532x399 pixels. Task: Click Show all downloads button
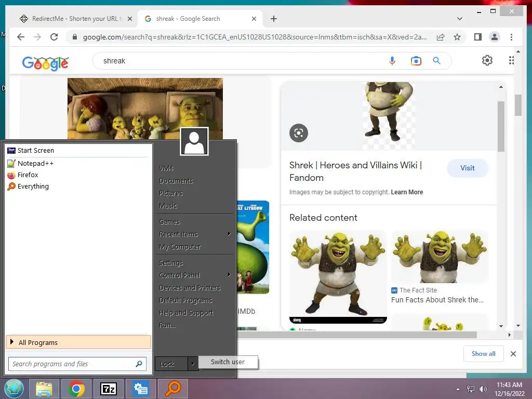pos(483,353)
